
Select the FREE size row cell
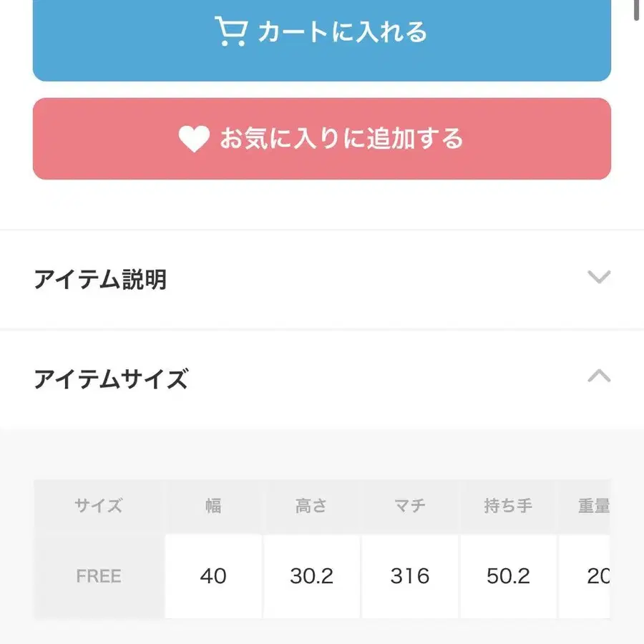point(99,576)
